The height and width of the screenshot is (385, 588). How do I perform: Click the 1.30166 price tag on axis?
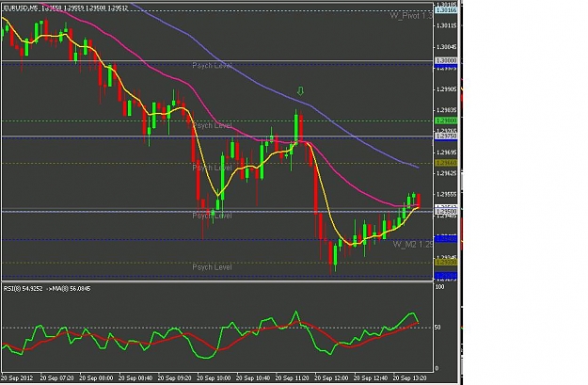coord(446,10)
